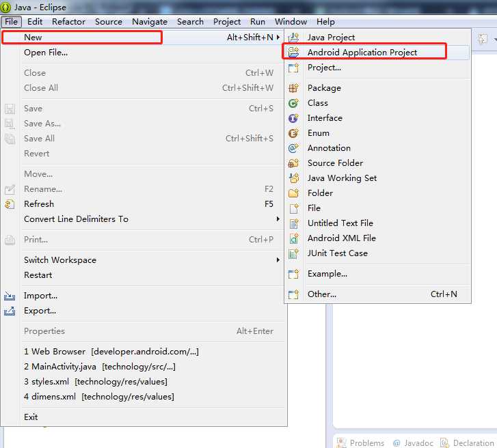Select Android Application Project entry
497x448 pixels.
coord(377,52)
